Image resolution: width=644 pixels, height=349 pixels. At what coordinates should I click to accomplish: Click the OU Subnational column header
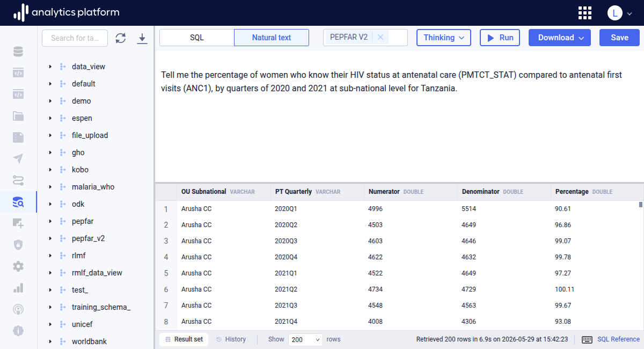point(224,192)
